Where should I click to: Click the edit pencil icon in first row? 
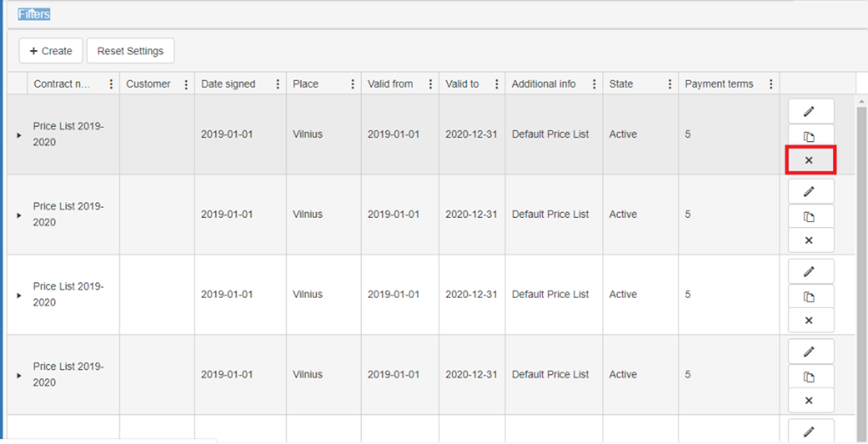[x=809, y=111]
